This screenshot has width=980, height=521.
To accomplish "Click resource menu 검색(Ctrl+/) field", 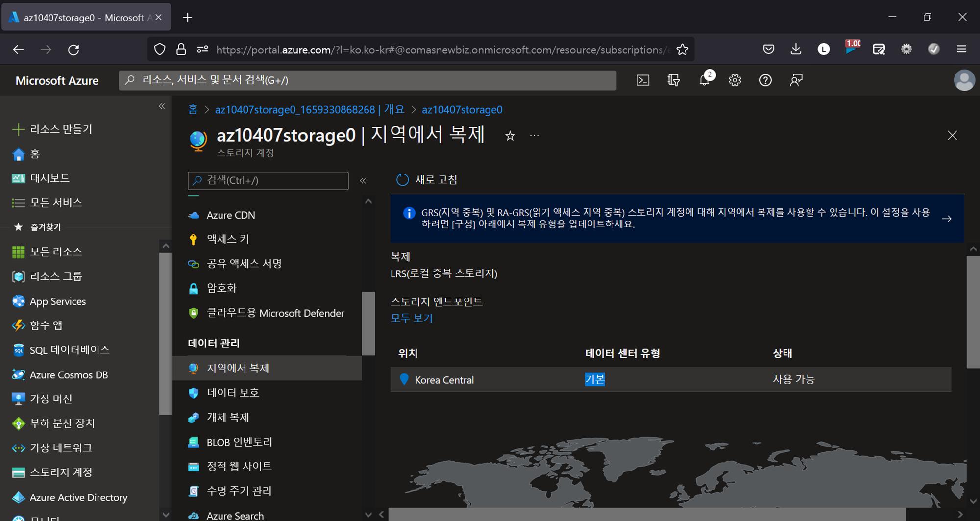I will (x=268, y=180).
